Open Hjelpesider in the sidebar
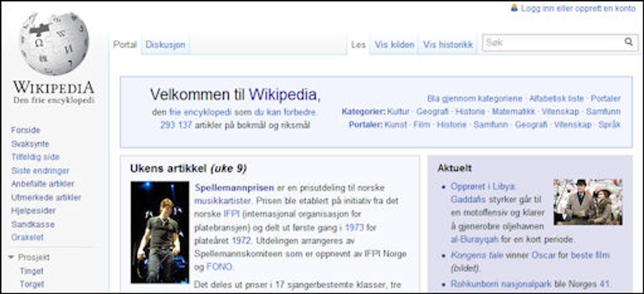The height and width of the screenshot is (294, 644). 33,211
